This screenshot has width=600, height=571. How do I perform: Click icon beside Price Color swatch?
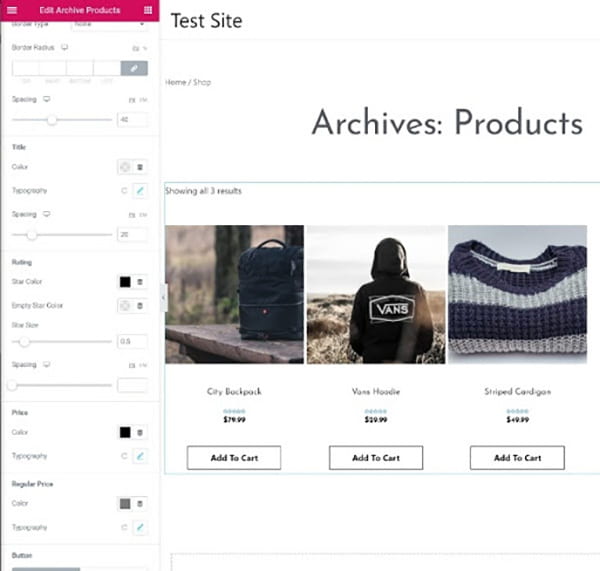click(x=140, y=432)
